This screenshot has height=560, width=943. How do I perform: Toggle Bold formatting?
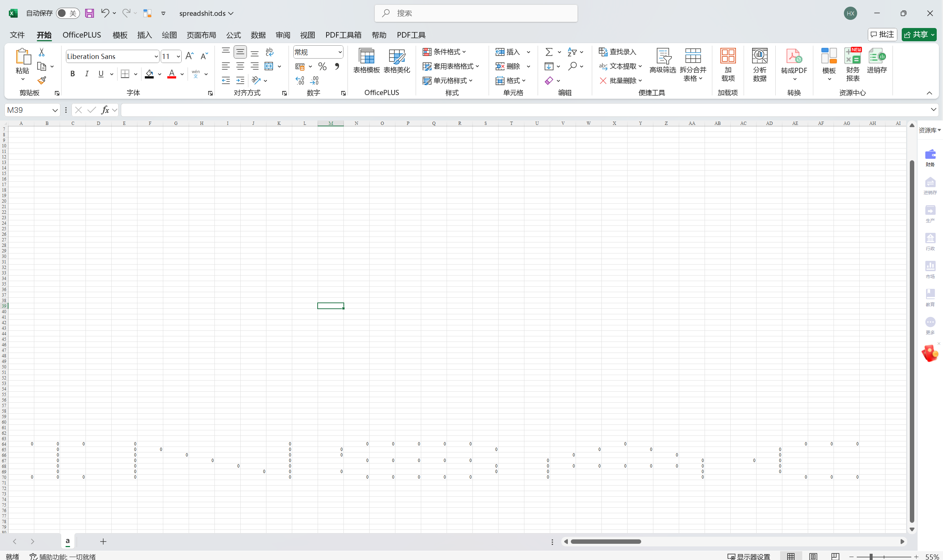[x=73, y=74]
